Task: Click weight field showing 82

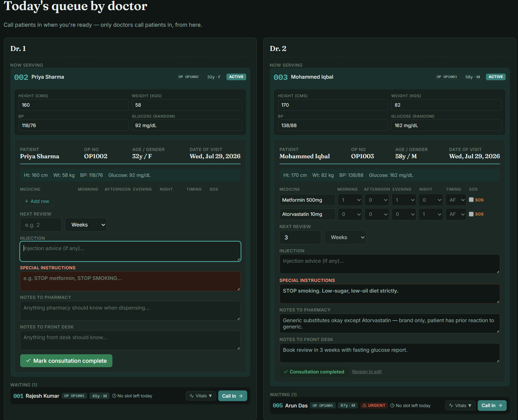Action: (447, 105)
